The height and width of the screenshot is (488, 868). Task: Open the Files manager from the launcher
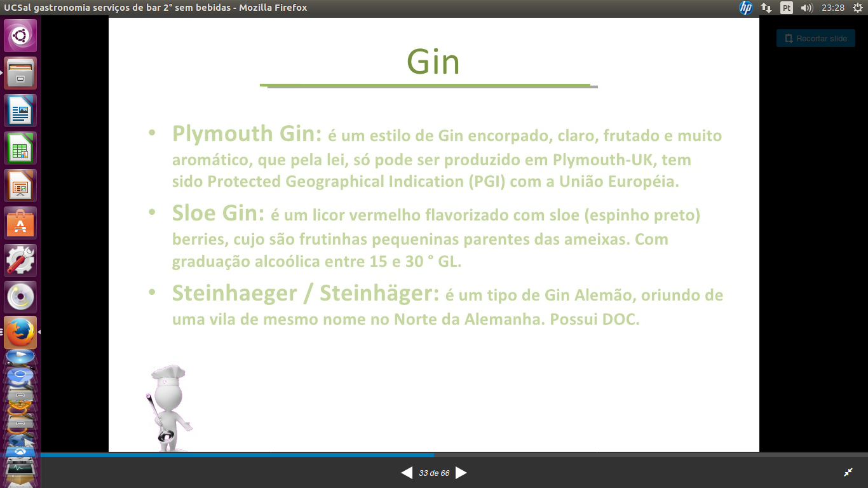point(20,73)
